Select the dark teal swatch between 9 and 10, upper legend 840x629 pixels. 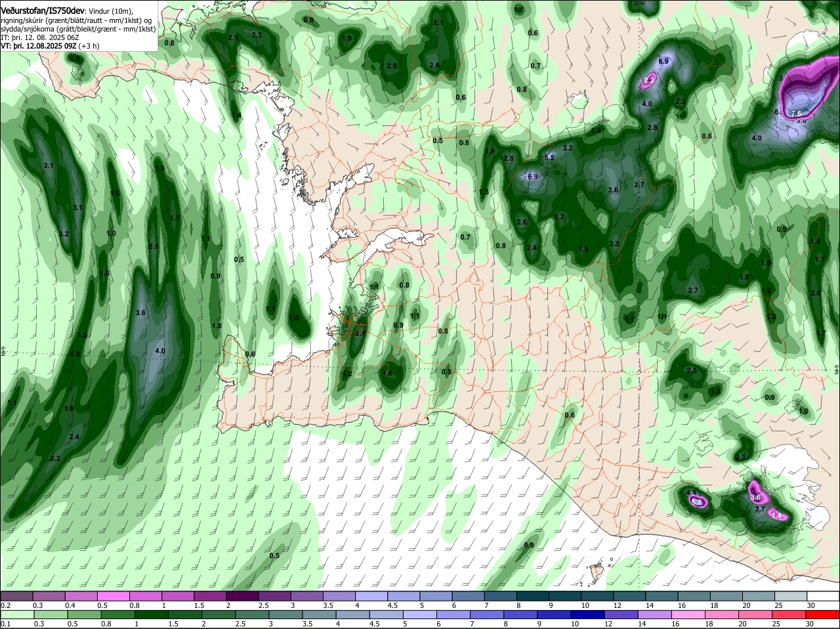565,596
